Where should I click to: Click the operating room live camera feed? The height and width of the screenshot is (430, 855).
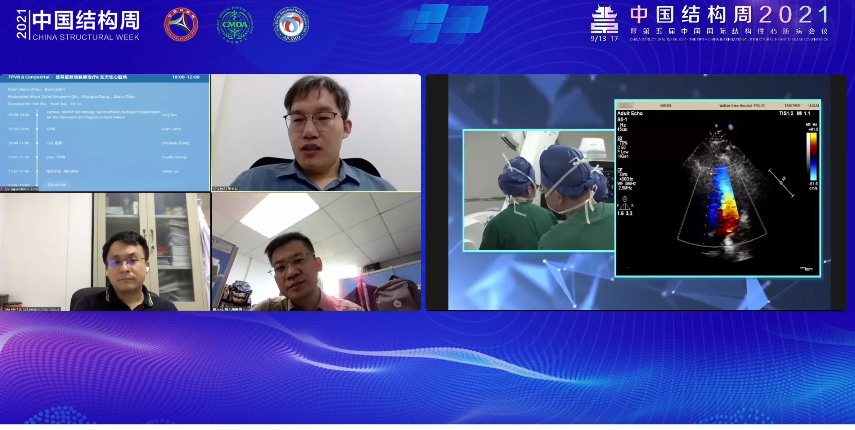(x=537, y=190)
